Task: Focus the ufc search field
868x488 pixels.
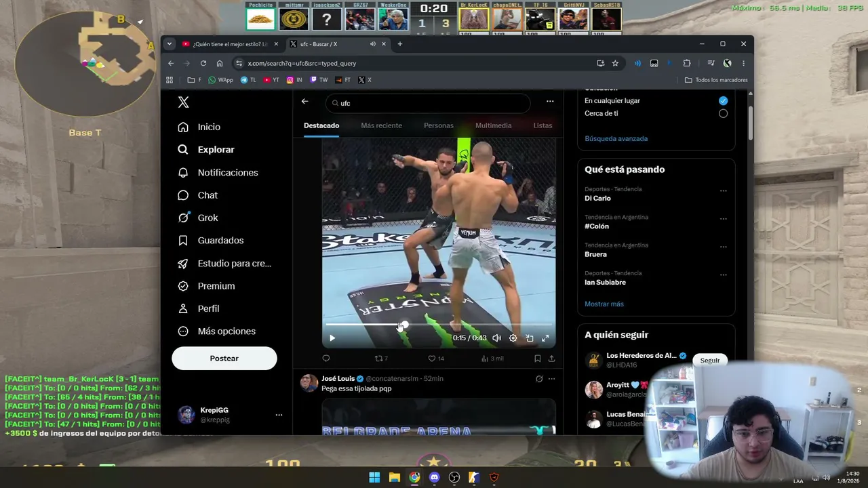Action: pos(428,103)
